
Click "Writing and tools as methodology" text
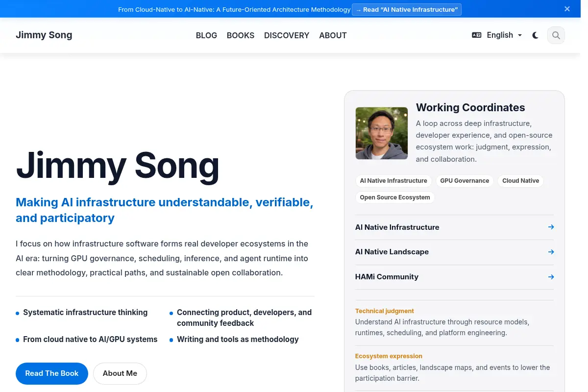238,340
